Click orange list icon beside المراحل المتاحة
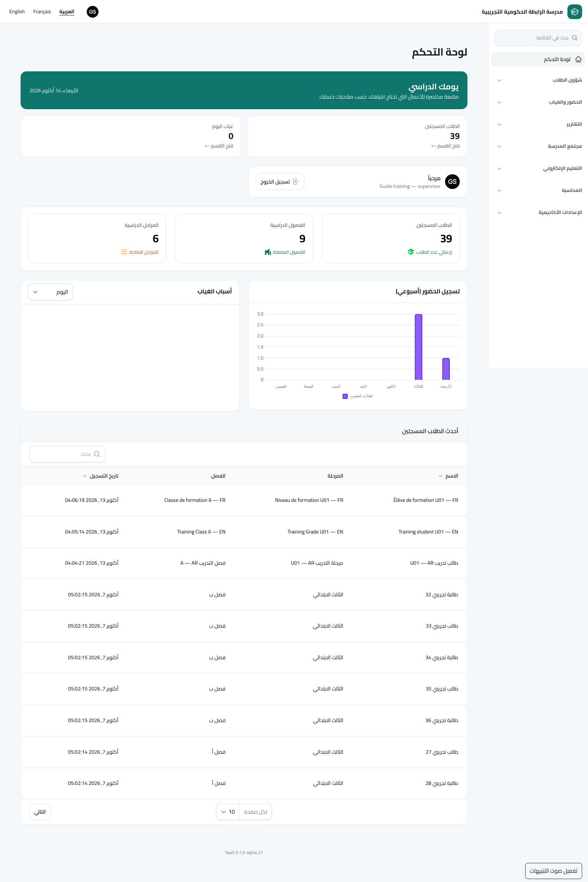The height and width of the screenshot is (882, 588). 124,252
